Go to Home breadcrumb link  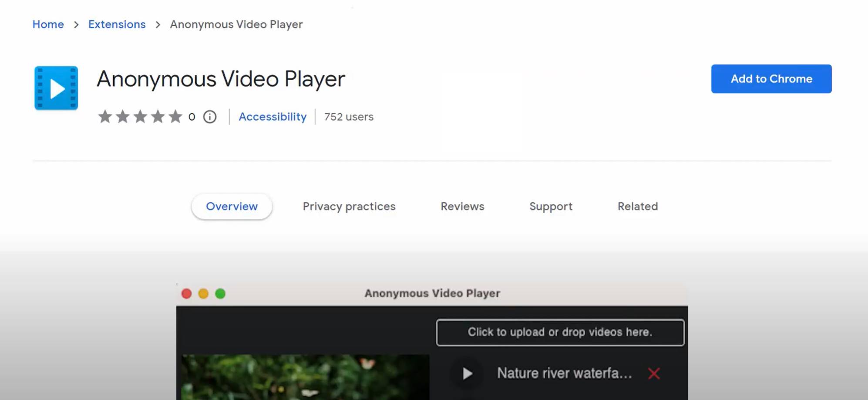click(48, 24)
